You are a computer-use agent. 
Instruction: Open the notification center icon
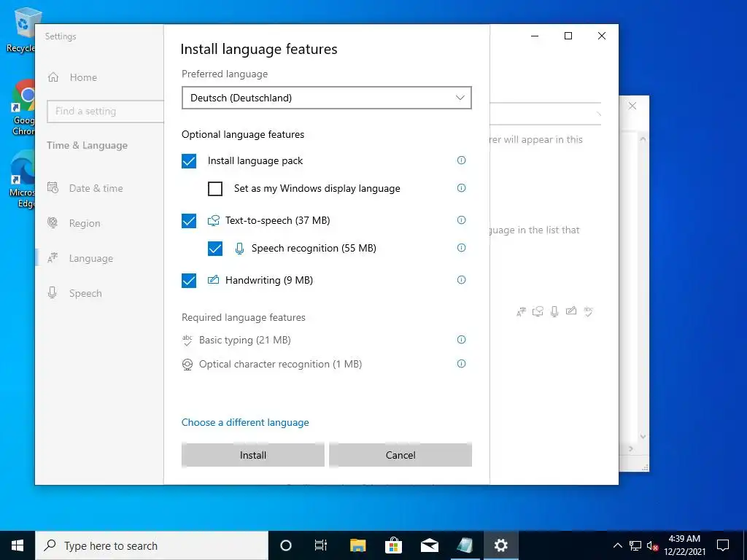click(723, 545)
